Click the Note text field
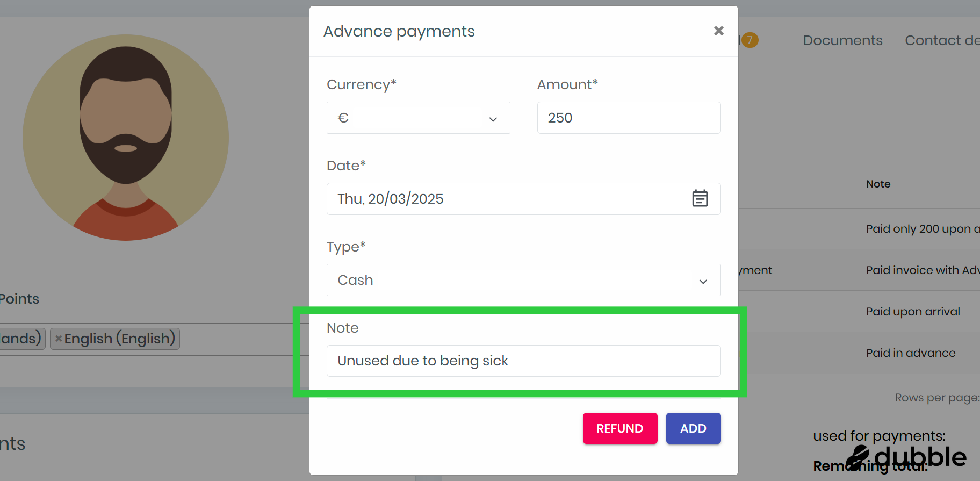Viewport: 980px width, 481px height. pyautogui.click(x=523, y=361)
